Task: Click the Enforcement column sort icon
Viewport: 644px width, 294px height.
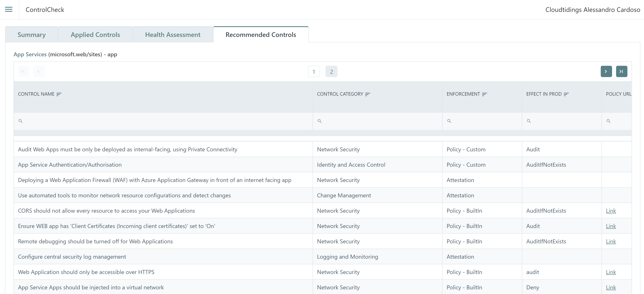Action: 484,94
